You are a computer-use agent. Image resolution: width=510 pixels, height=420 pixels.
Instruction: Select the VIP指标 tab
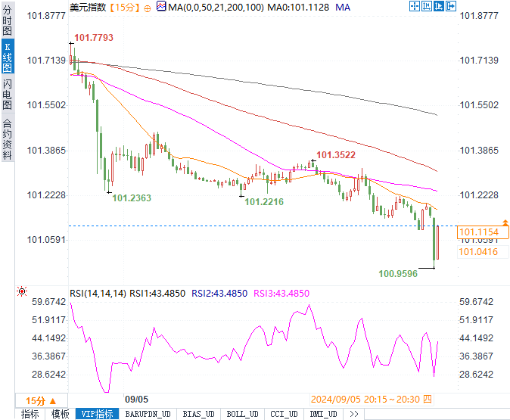(x=97, y=414)
